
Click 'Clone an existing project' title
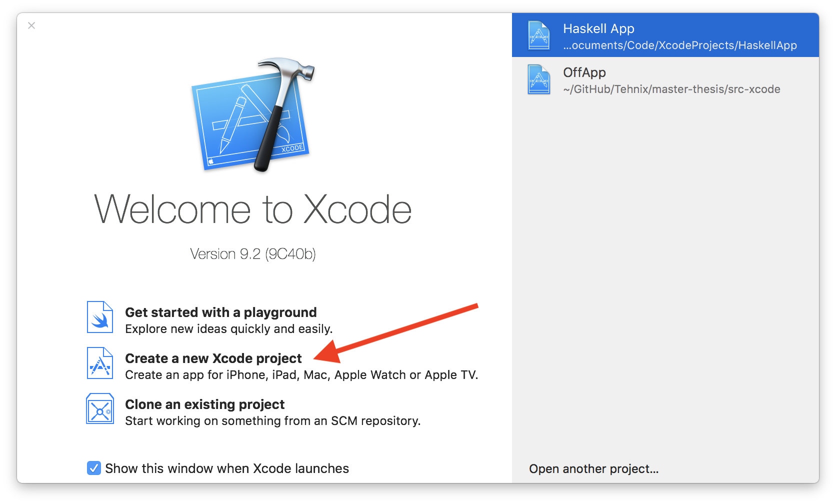coord(204,404)
